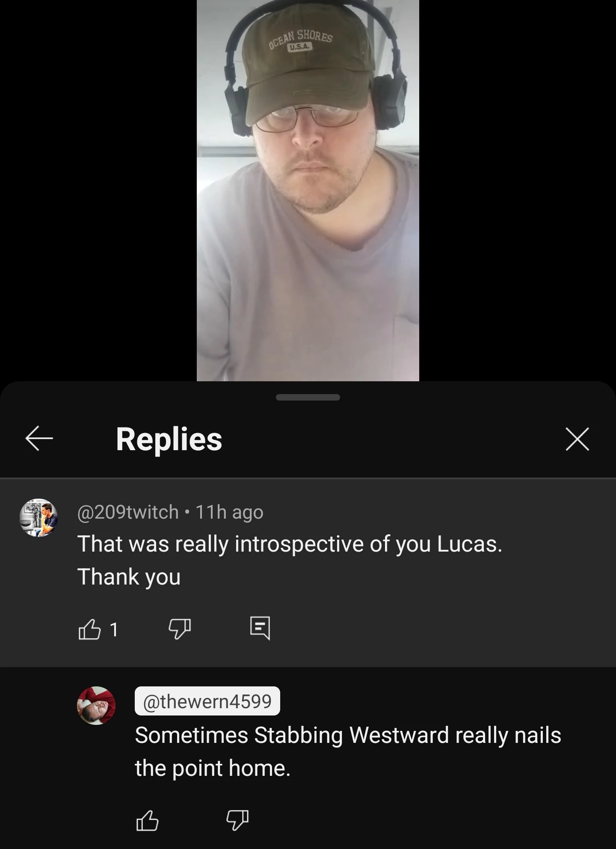Dislike the @thewern4599 reply
The image size is (616, 849).
click(237, 820)
